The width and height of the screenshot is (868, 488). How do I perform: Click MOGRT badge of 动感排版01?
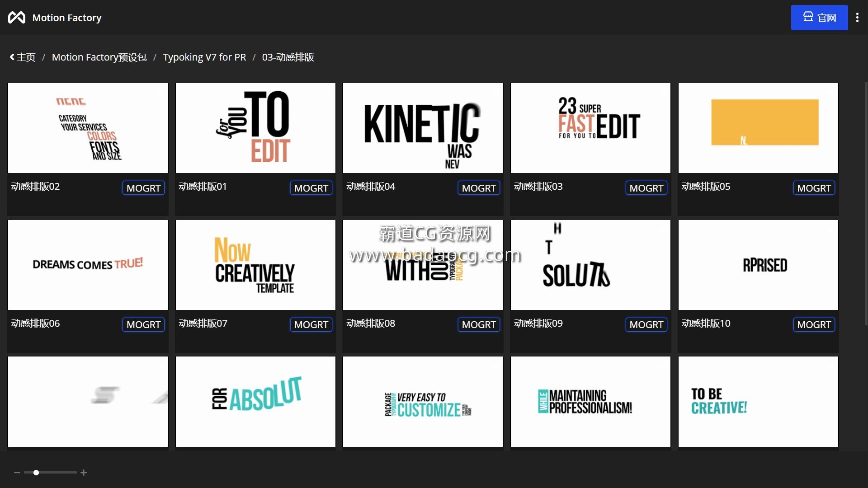[x=311, y=188]
